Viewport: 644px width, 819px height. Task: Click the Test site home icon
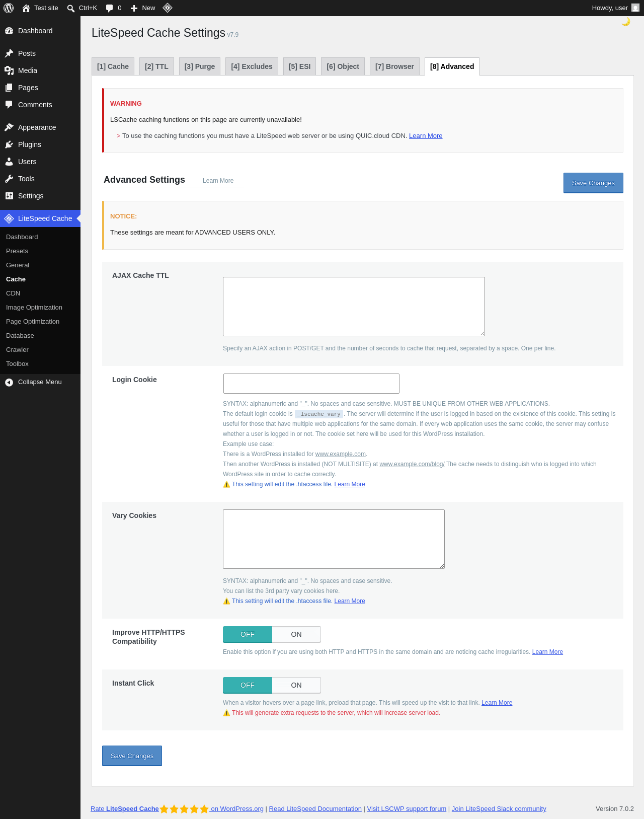pos(26,8)
